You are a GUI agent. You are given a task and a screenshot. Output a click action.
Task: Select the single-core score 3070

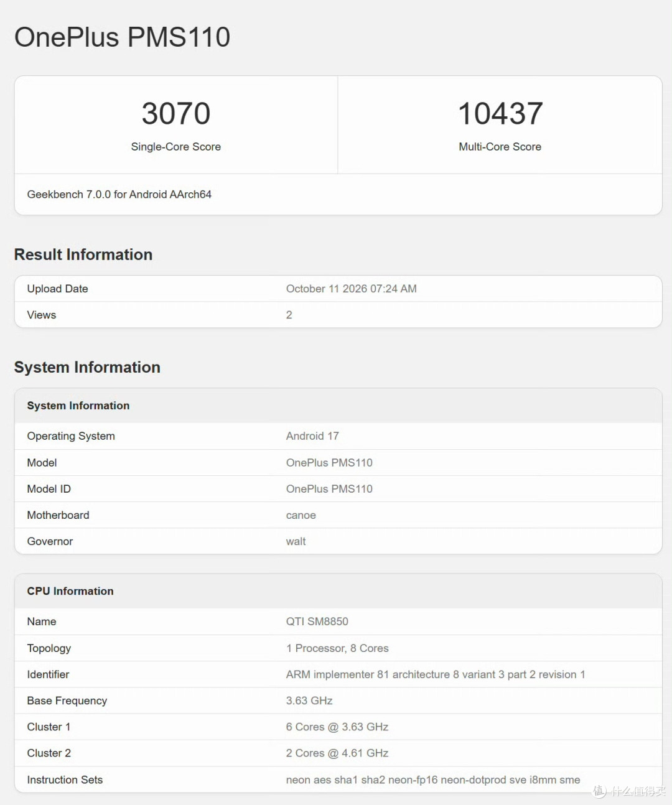click(176, 114)
